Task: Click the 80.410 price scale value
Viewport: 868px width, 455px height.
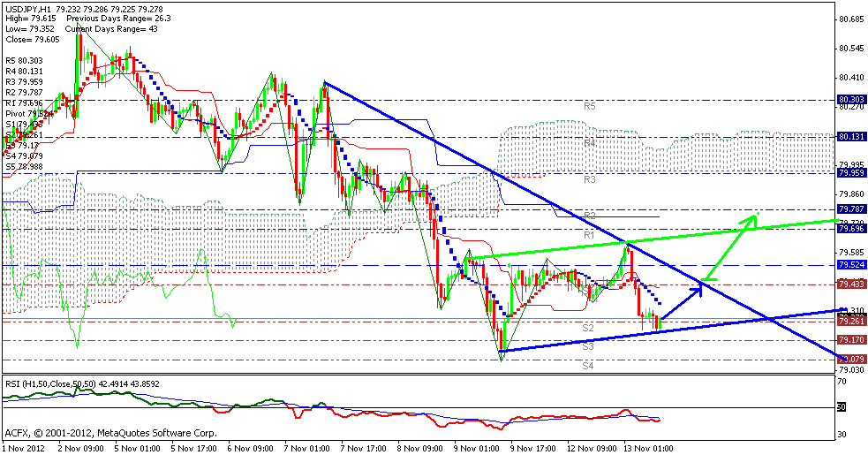Action: [x=852, y=78]
